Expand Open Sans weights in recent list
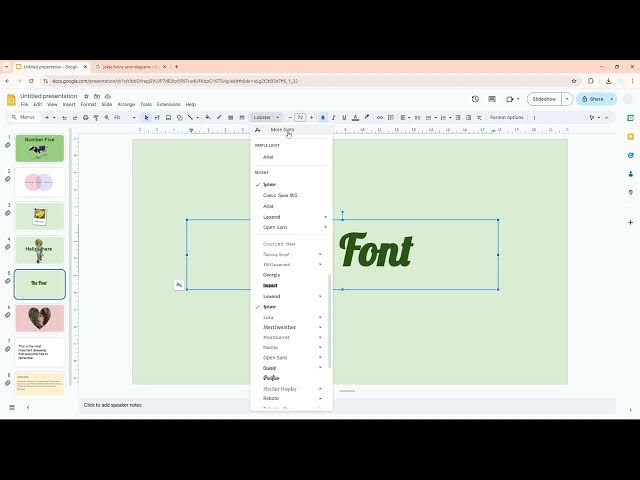This screenshot has height=480, width=640. 325,227
